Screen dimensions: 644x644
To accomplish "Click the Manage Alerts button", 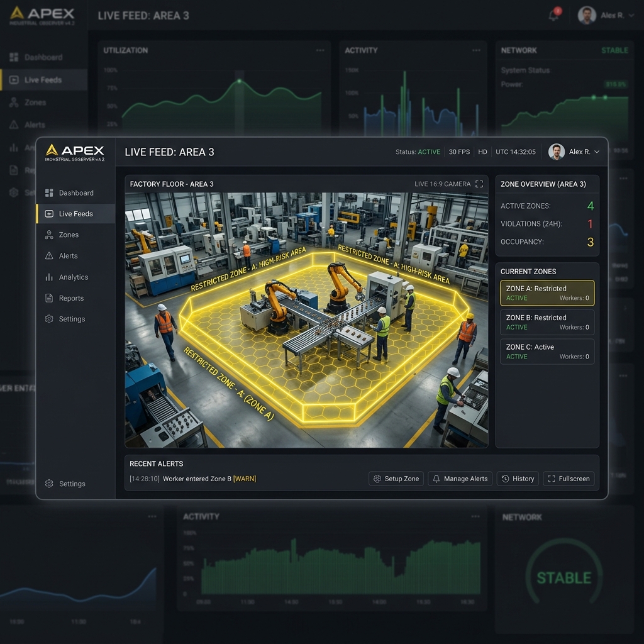I will 460,479.
